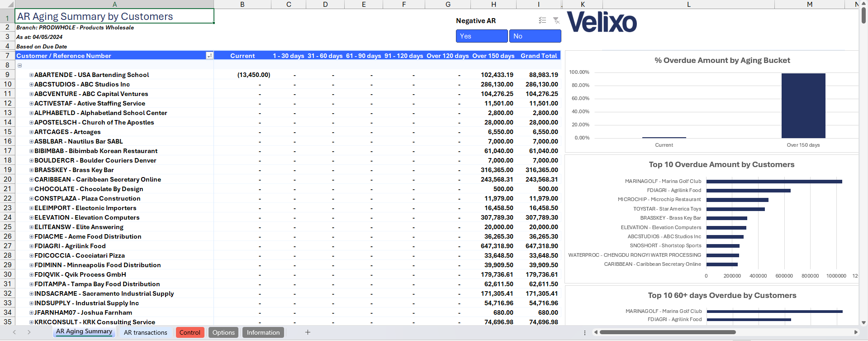Select the 102,433.19 value cell
The width and height of the screenshot is (868, 341).
tap(493, 75)
